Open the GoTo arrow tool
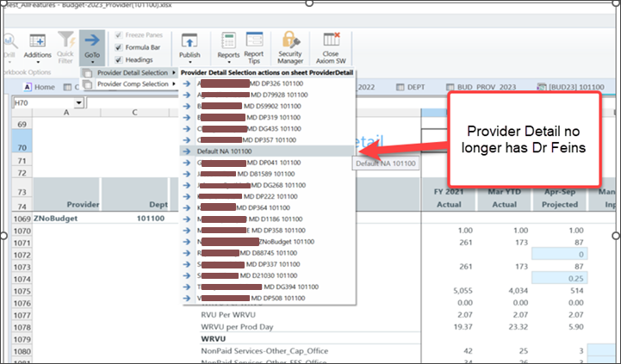 92,45
